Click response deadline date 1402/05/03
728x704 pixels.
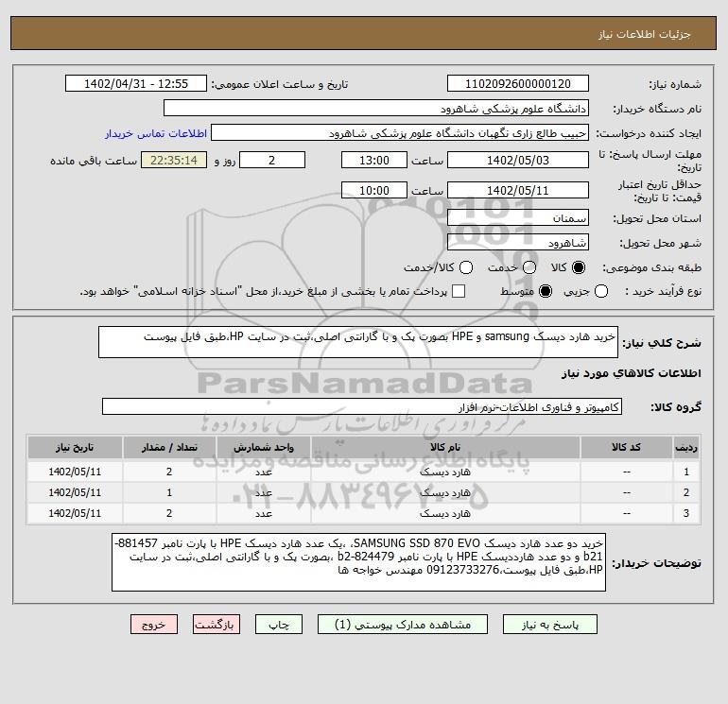click(x=518, y=160)
